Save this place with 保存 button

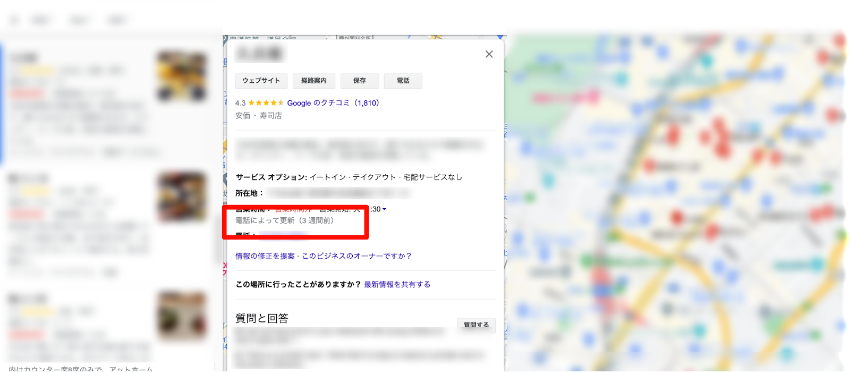coord(359,81)
